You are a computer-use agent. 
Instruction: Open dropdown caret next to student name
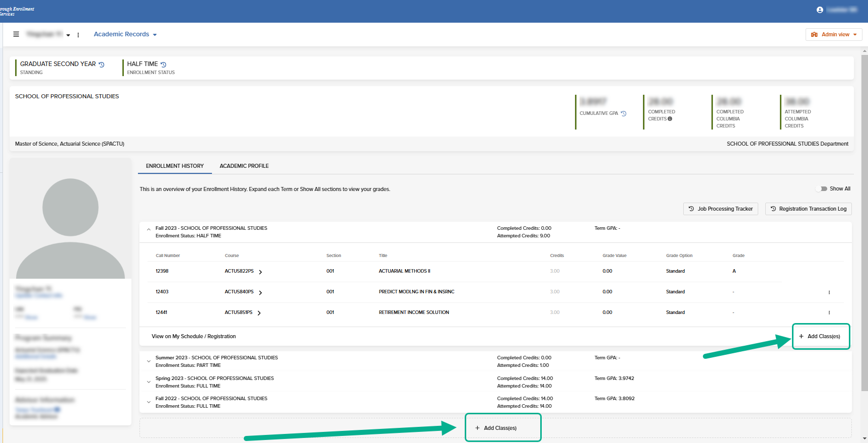point(68,35)
